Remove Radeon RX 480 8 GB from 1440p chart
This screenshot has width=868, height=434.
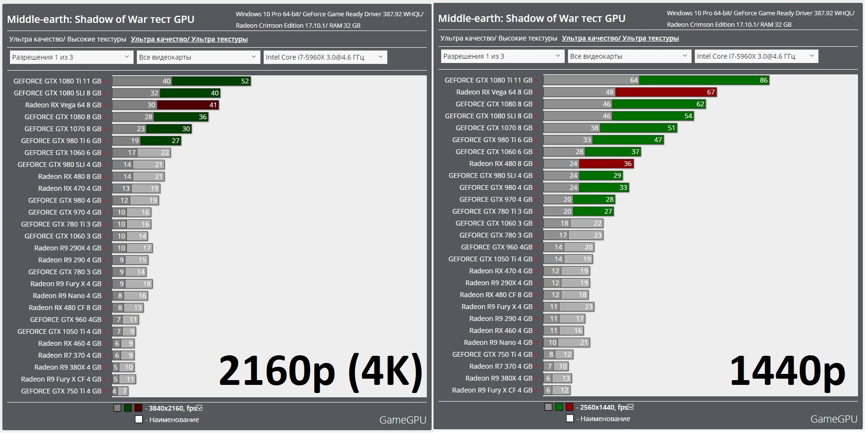(x=537, y=164)
